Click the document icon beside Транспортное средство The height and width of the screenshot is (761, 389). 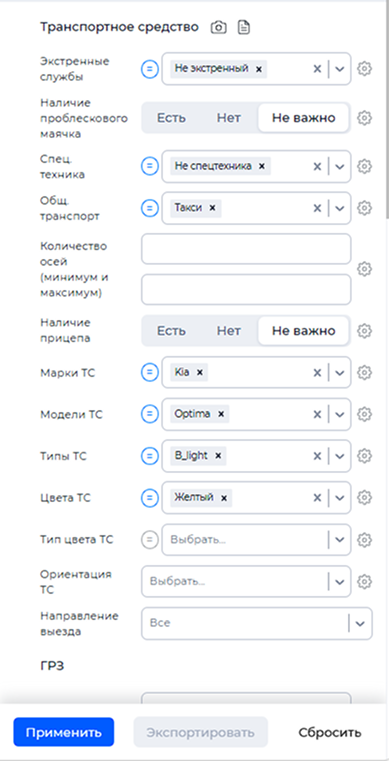click(244, 27)
